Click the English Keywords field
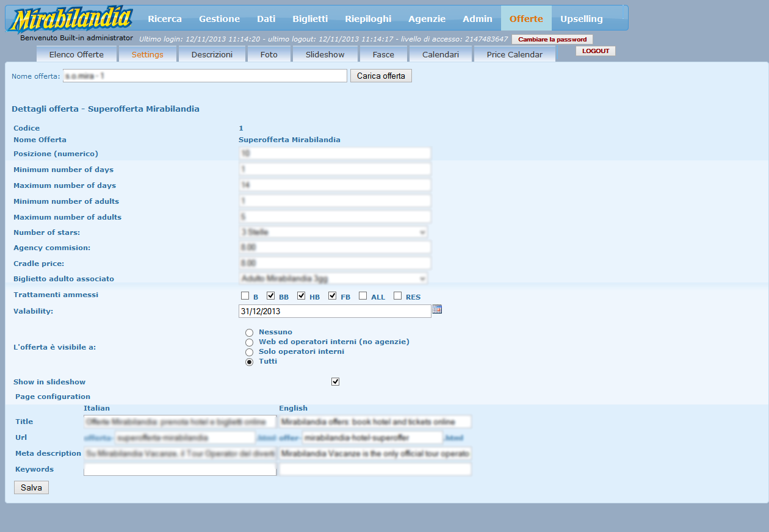The height and width of the screenshot is (532, 769). [375, 469]
